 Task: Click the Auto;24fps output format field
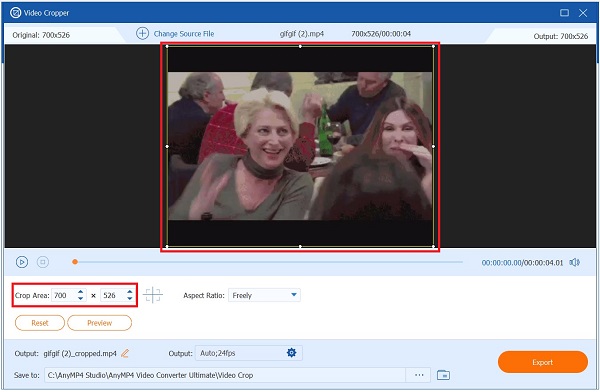(x=249, y=353)
